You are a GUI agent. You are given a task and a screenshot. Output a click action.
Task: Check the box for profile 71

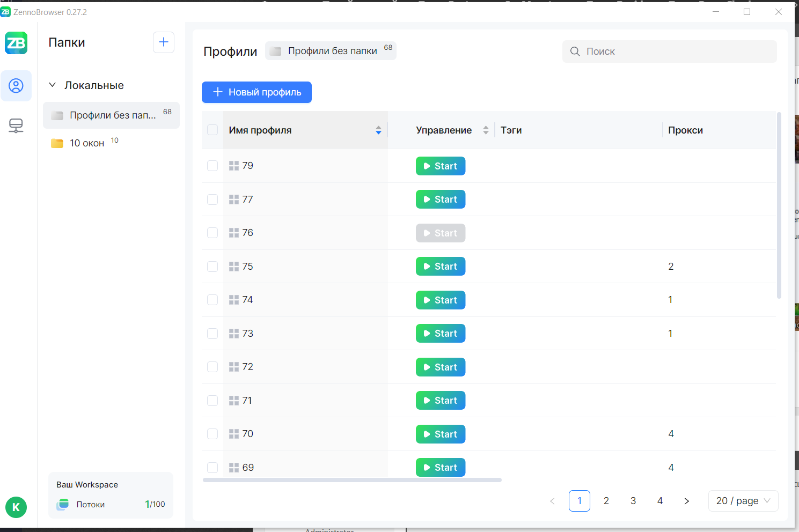click(x=212, y=401)
